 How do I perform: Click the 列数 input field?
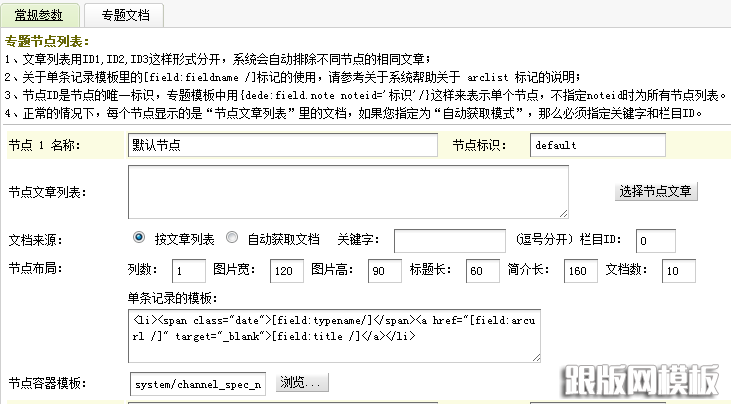tap(188, 271)
